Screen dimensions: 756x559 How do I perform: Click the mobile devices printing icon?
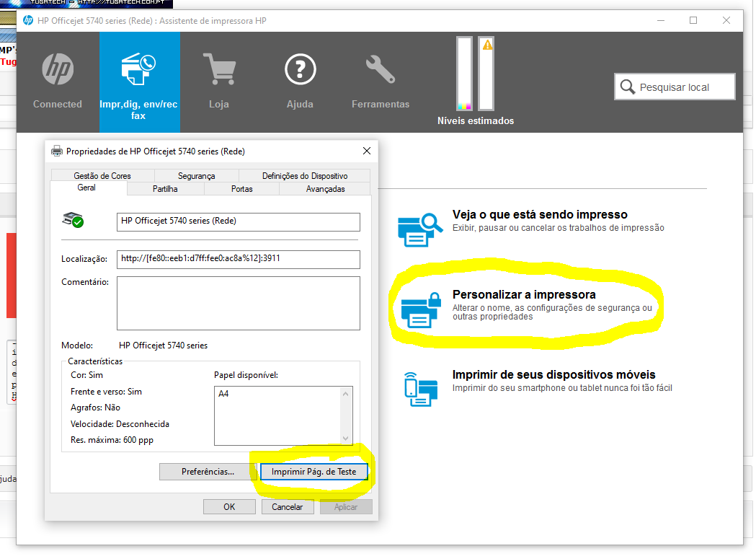(x=419, y=388)
